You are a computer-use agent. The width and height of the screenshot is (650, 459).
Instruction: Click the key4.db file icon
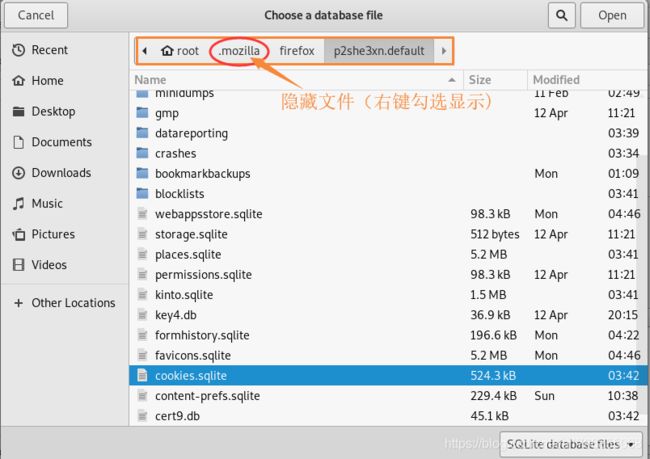click(142, 315)
